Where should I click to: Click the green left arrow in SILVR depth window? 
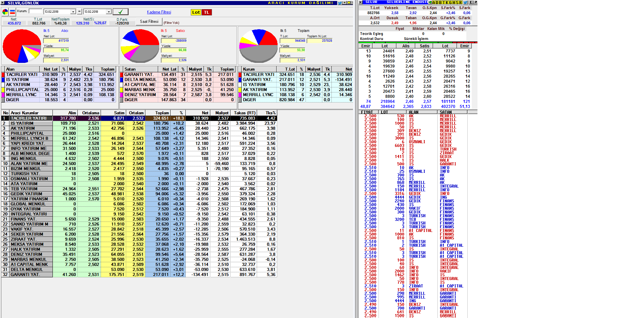tap(430, 2)
